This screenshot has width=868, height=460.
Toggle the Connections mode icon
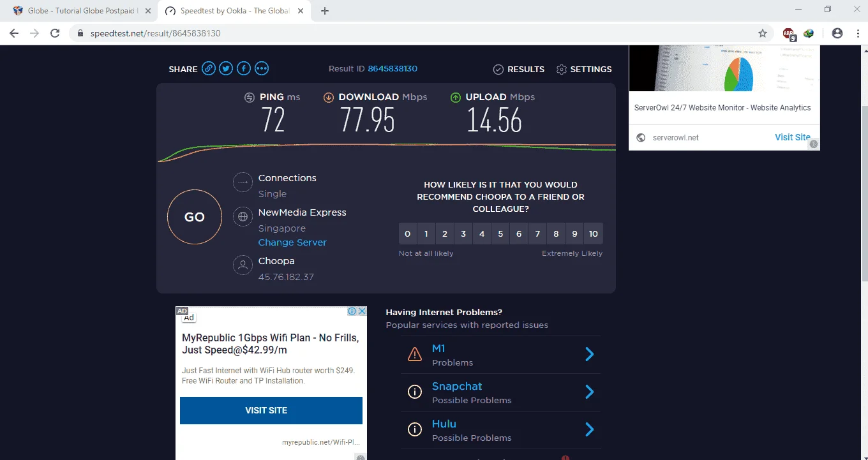(x=243, y=183)
